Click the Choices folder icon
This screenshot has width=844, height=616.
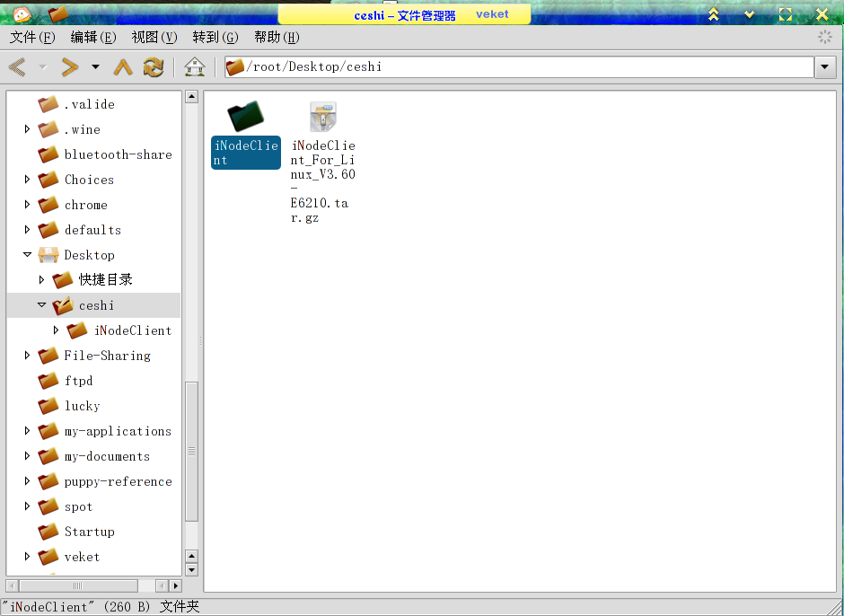pyautogui.click(x=48, y=180)
